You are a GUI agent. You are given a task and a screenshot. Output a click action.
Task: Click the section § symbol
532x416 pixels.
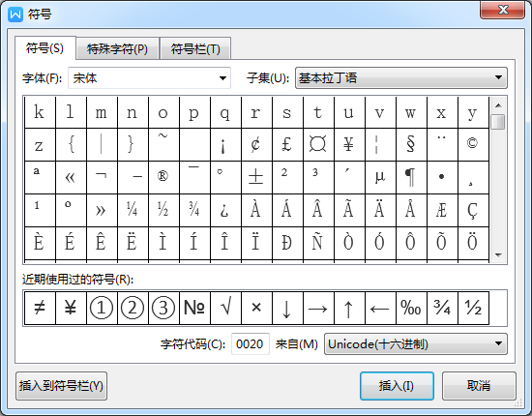pos(411,144)
